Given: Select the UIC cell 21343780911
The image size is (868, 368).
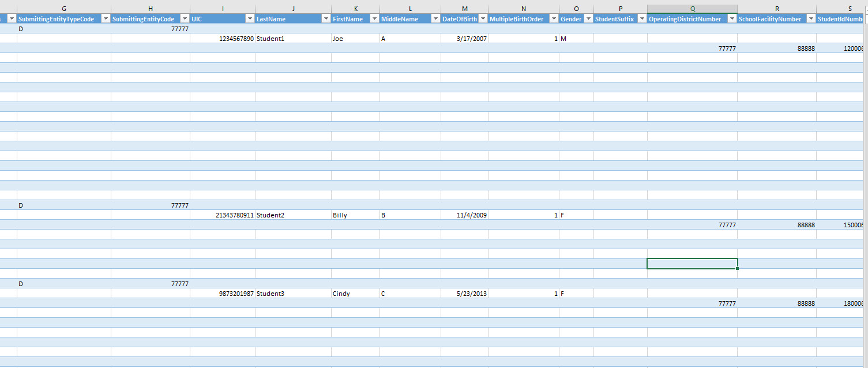Looking at the screenshot, I should point(223,215).
